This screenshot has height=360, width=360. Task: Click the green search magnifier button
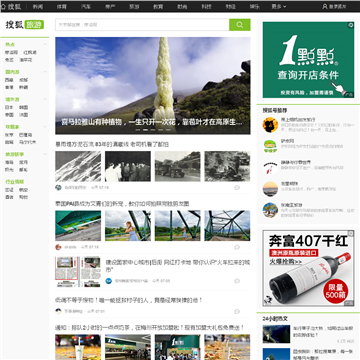pos(240,25)
